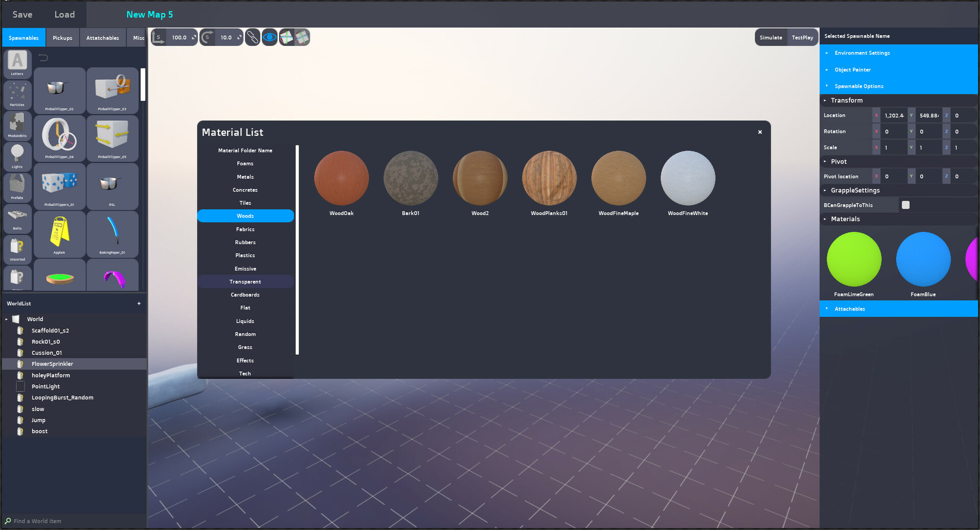The image size is (980, 530).
Task: Toggle the PointLight item checkbox
Action: 20,387
